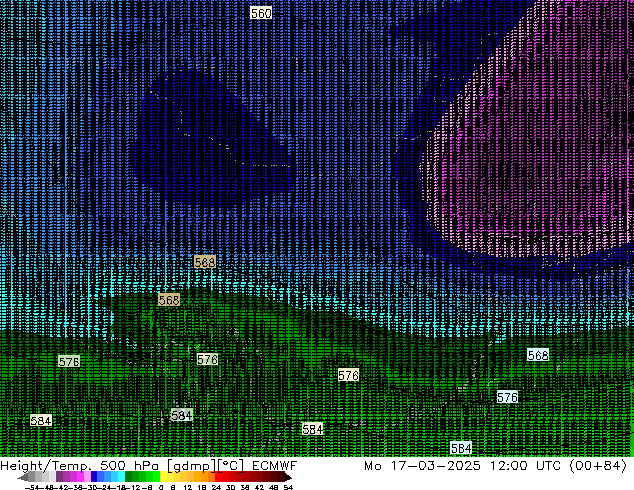634x490 pixels.
Task: Click the (00+84) forecast hour text
Action: click(x=598, y=466)
